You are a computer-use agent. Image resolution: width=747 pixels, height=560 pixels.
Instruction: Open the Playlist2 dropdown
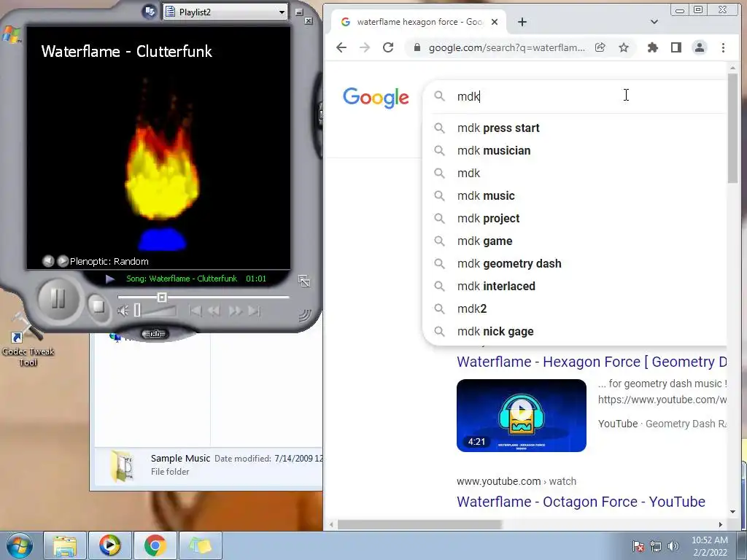pos(225,12)
